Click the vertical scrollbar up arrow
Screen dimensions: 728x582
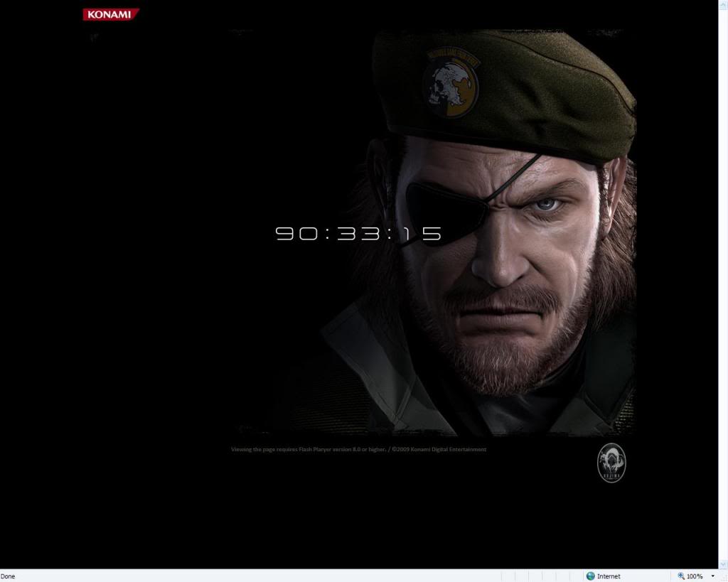[x=723, y=4]
